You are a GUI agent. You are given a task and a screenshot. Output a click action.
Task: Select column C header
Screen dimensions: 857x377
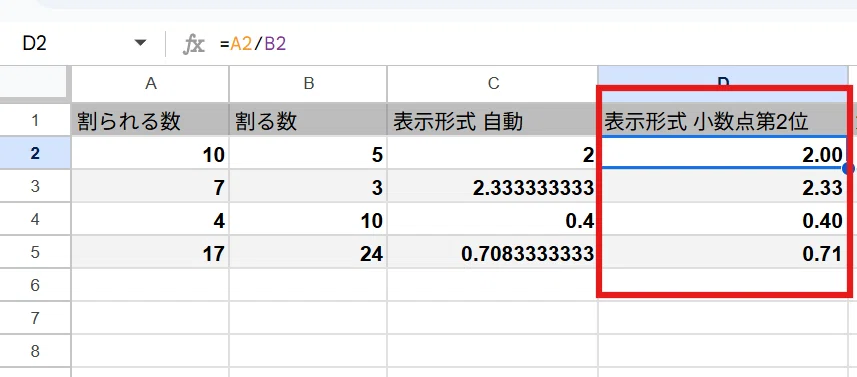point(493,84)
